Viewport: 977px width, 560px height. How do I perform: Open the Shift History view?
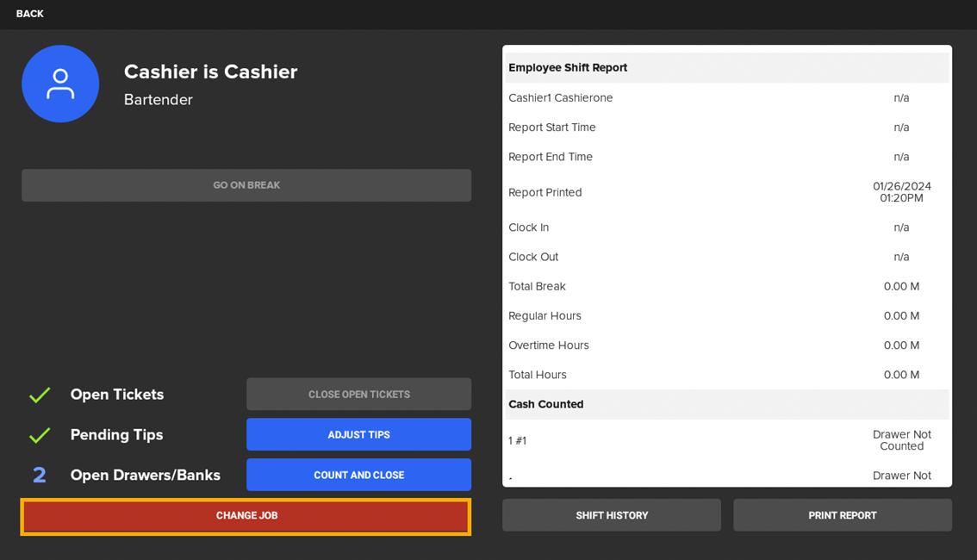611,514
